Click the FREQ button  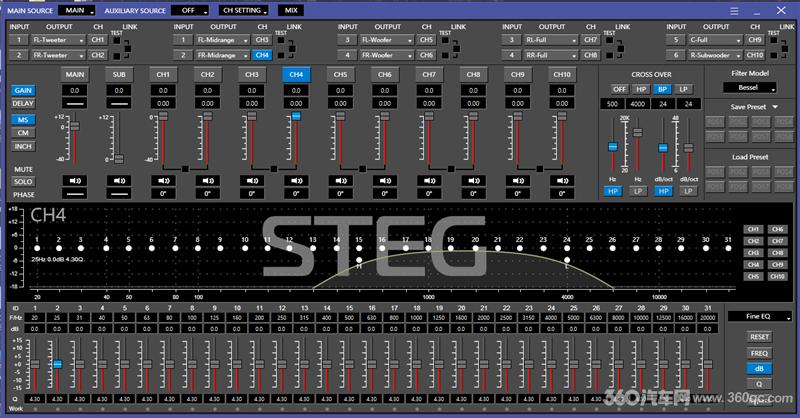759,353
